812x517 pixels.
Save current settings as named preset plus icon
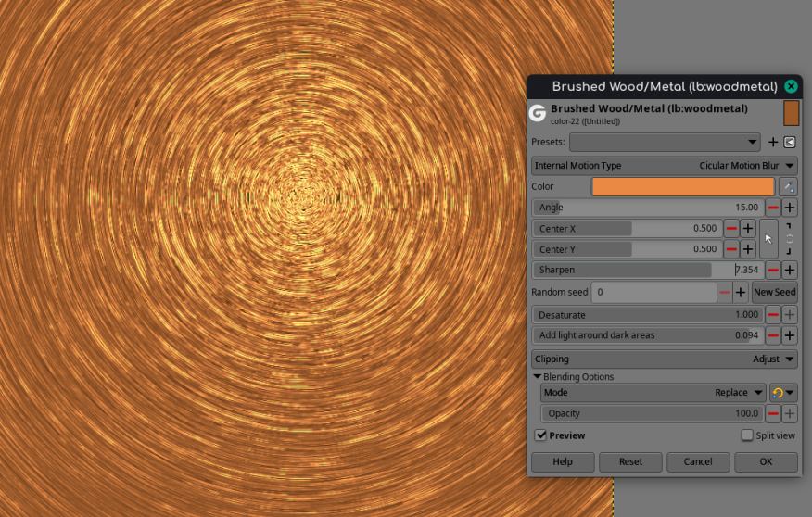point(773,143)
